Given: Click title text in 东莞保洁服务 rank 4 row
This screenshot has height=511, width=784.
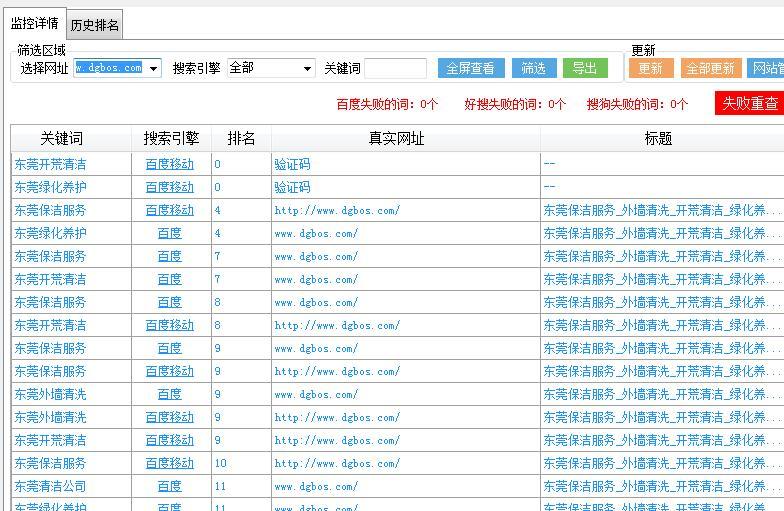Looking at the screenshot, I should [x=662, y=210].
